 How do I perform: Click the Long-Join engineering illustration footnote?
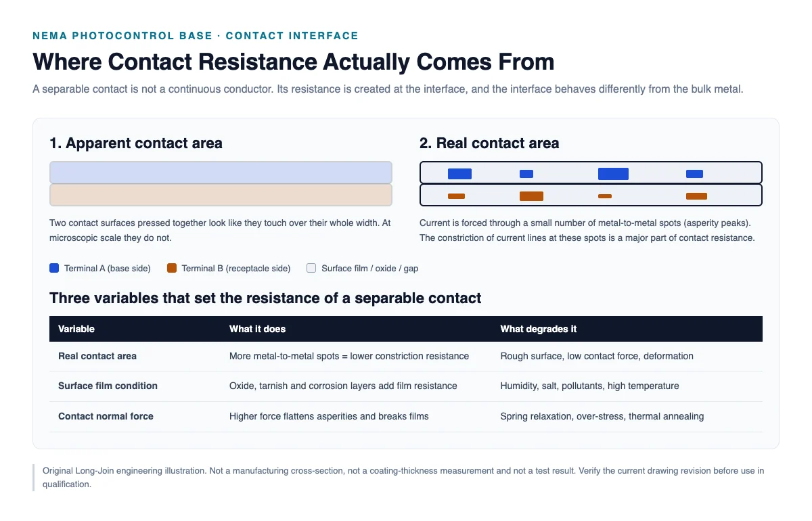click(x=403, y=477)
